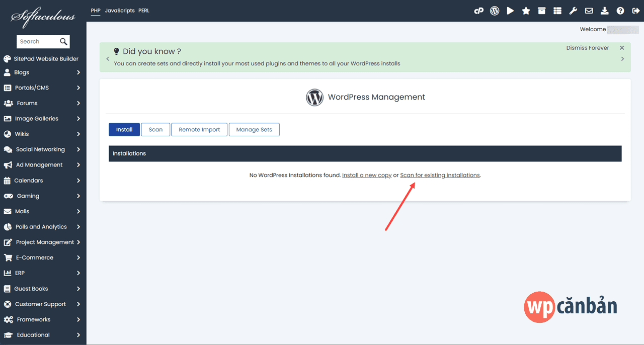Click the Wikis globe icon
Viewport: 644px width, 345px height.
click(x=7, y=134)
